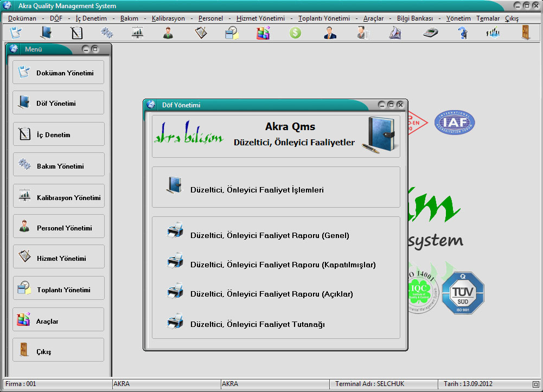This screenshot has width=543, height=392.
Task: Open the İç Denetim menu
Action: click(x=91, y=18)
